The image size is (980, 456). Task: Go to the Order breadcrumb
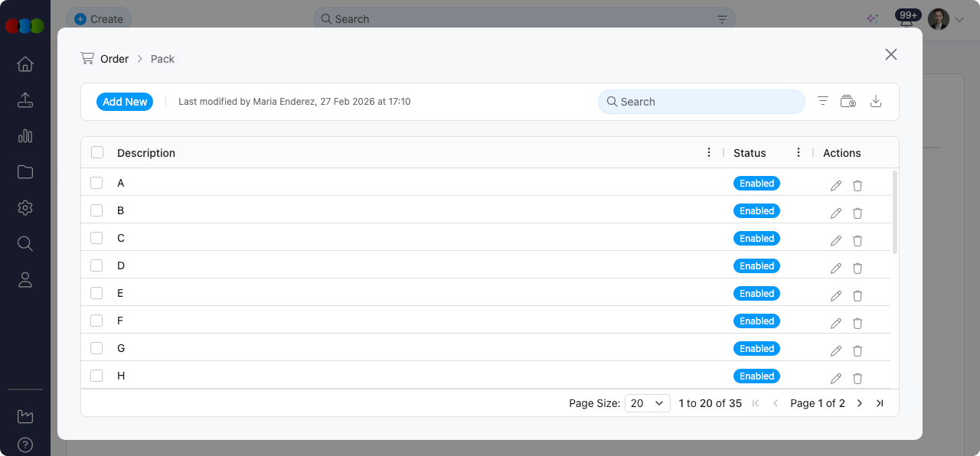(x=114, y=59)
